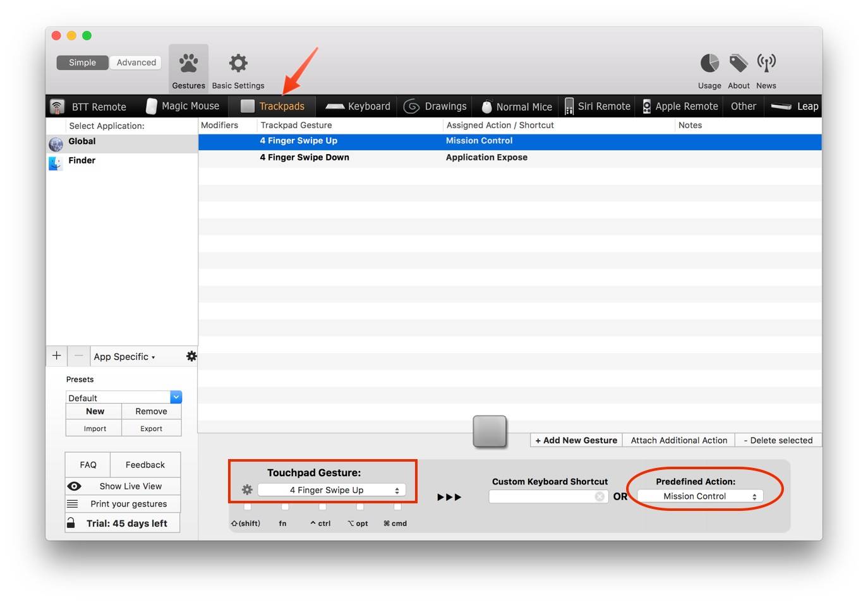
Task: Open Basic Settings gear icon
Action: click(238, 63)
